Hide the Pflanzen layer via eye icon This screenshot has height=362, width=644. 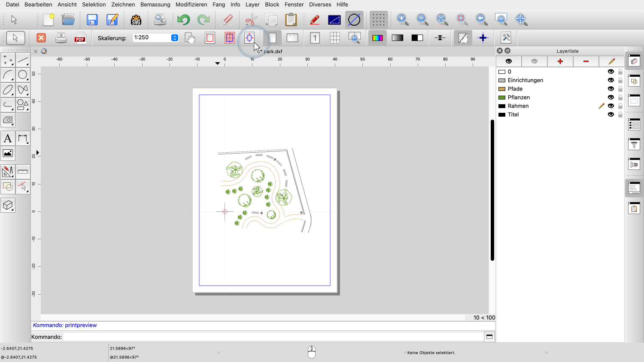pos(611,97)
